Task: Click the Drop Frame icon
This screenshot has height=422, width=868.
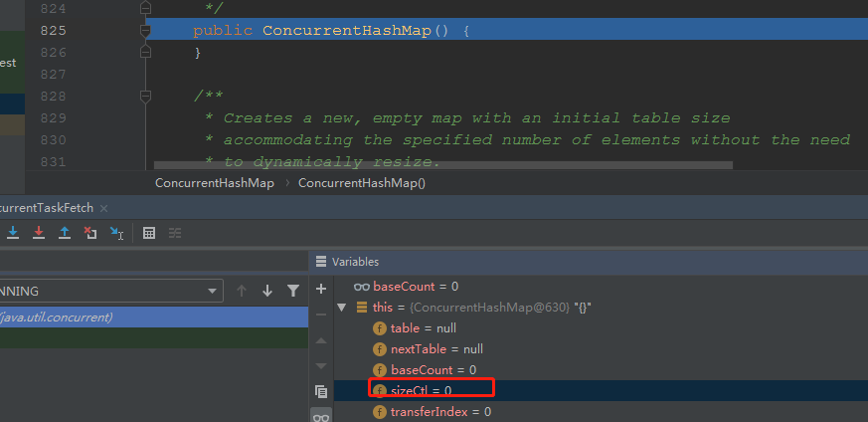Action: click(x=90, y=233)
